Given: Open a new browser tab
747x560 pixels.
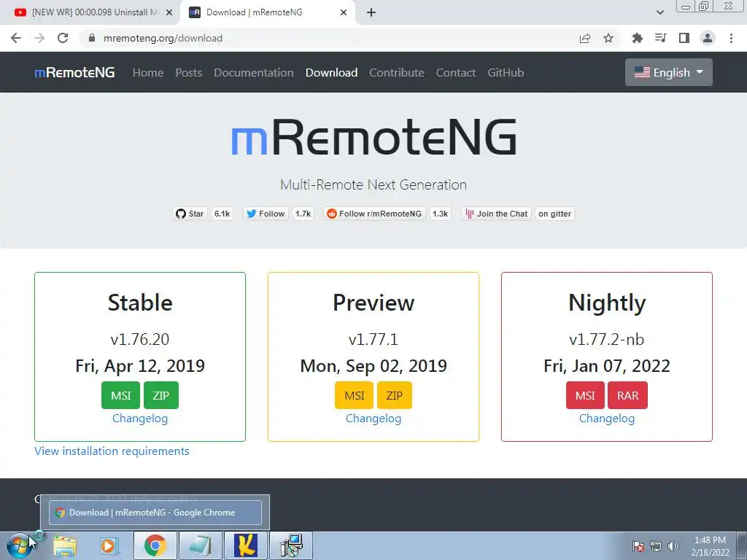Looking at the screenshot, I should [x=371, y=12].
